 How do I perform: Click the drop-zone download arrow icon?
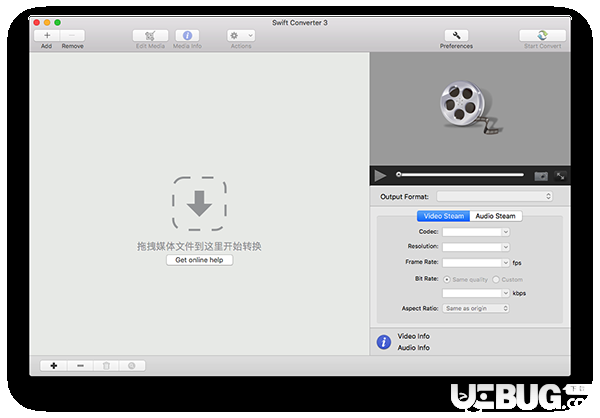[199, 203]
